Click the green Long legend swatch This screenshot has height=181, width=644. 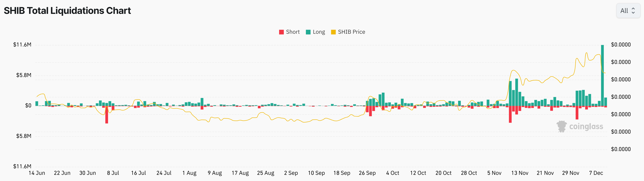[308, 32]
